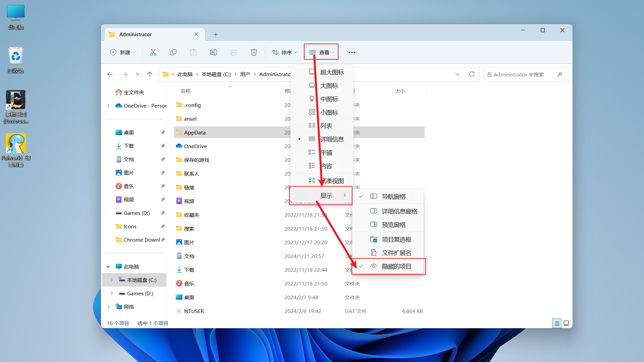Choose Large icons view
The width and height of the screenshot is (644, 362).
point(322,85)
